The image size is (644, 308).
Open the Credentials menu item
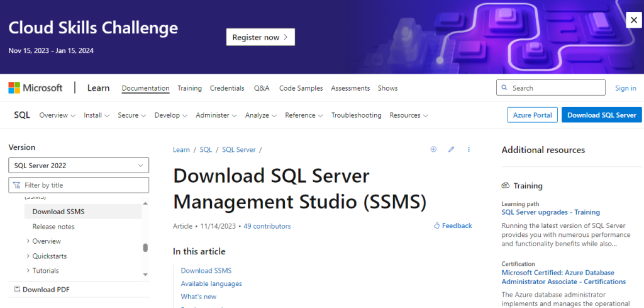227,88
